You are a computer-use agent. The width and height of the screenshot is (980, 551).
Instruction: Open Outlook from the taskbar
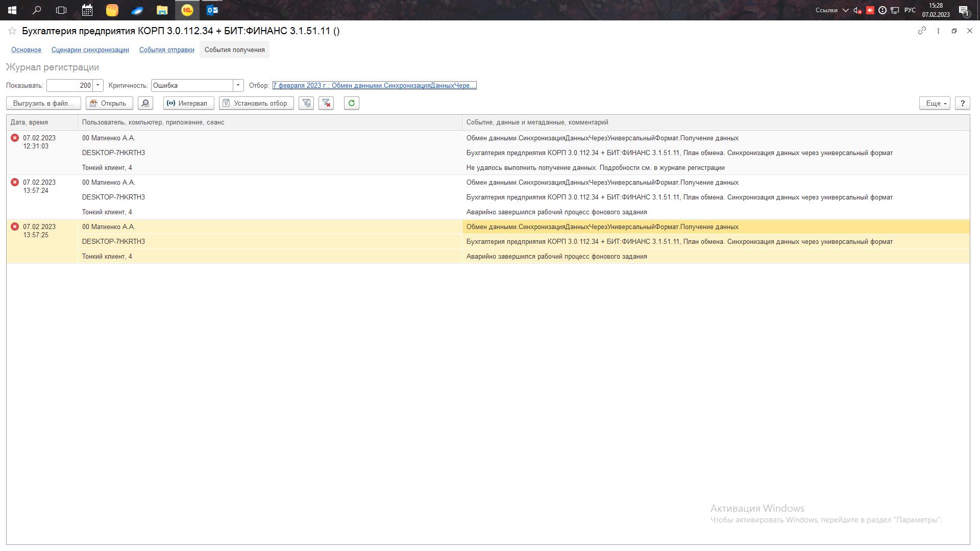pos(212,10)
